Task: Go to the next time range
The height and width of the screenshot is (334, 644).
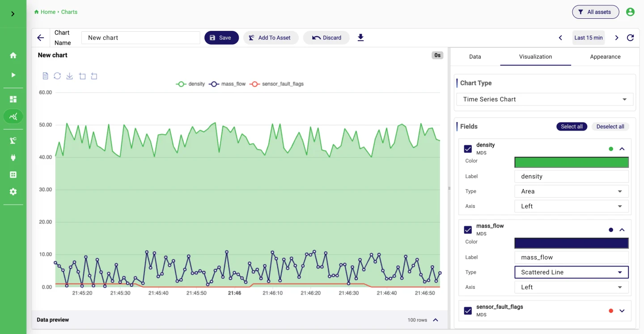Action: tap(617, 38)
